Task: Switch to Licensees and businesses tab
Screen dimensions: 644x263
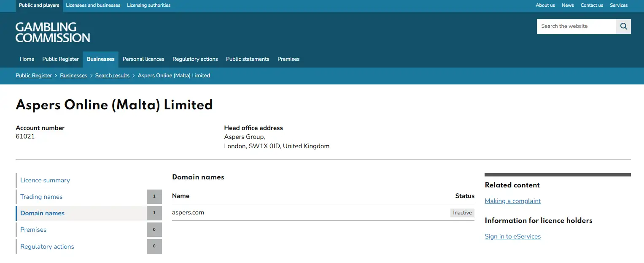Action: click(93, 5)
